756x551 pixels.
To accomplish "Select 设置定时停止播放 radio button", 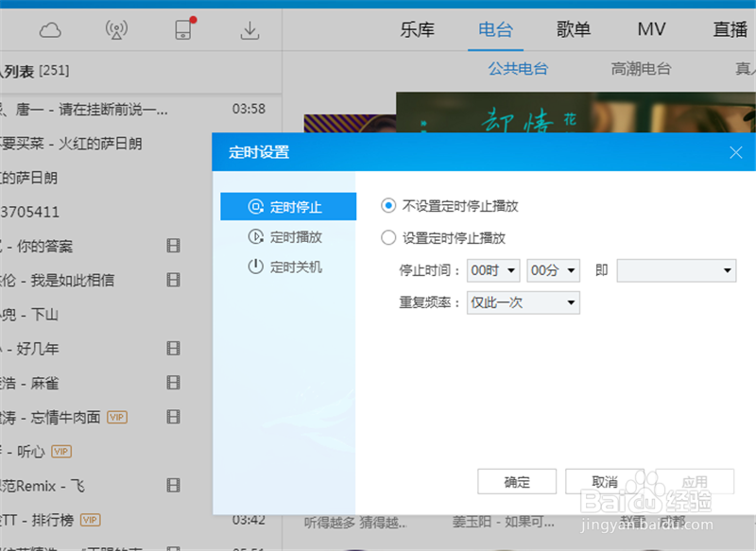I will pos(387,237).
